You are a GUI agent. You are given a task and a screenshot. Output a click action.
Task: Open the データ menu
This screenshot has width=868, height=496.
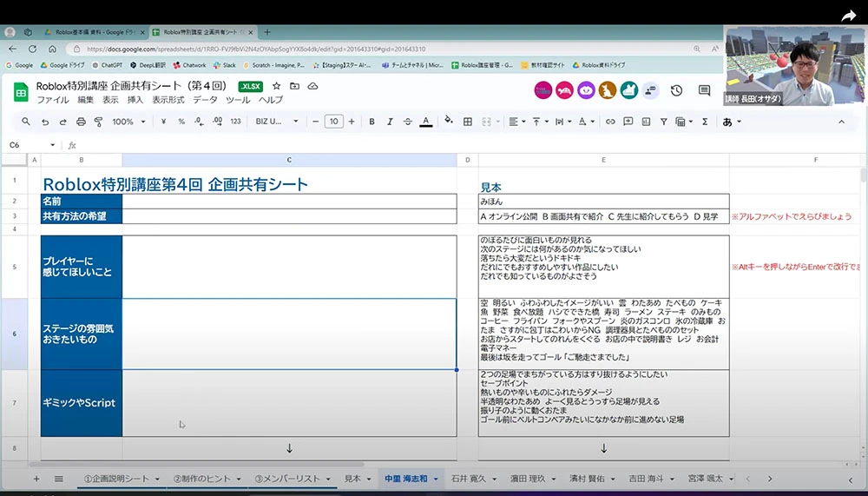point(205,100)
